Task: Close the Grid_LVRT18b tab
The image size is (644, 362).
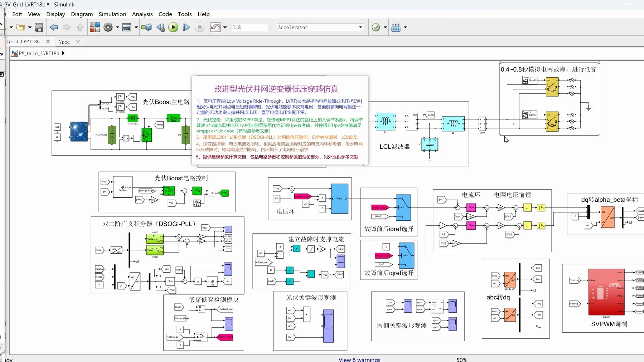Action: [48, 41]
